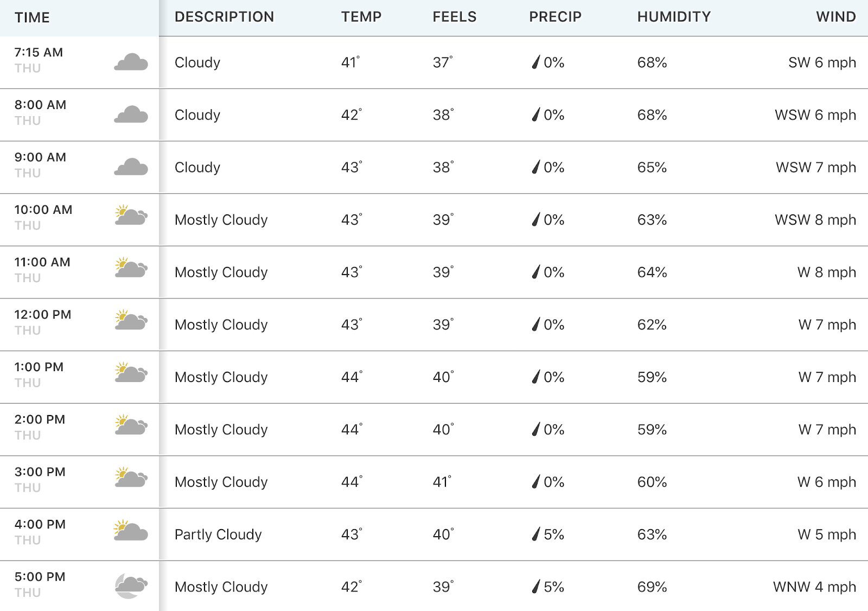868x611 pixels.
Task: Select the HUMIDITY column header
Action: [674, 17]
